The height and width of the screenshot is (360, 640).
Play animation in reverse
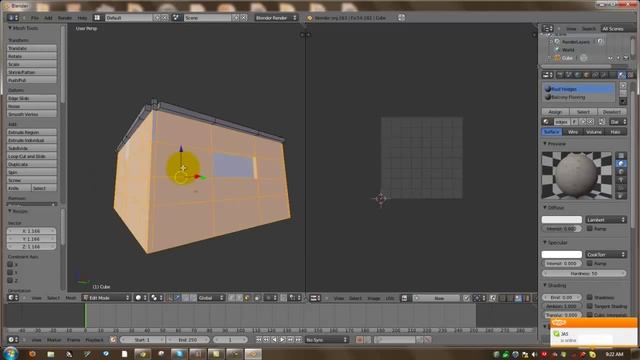pyautogui.click(x=274, y=340)
